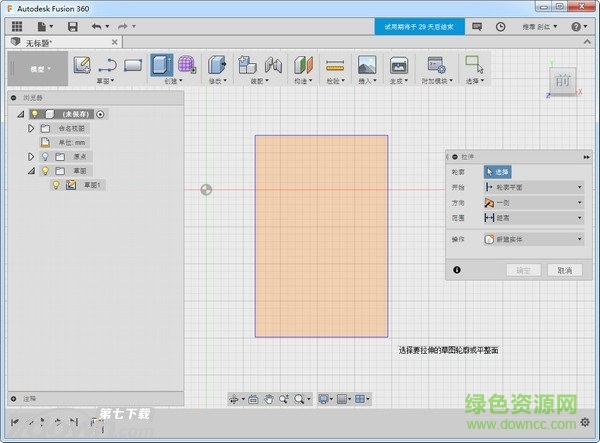Click the 选择 profile button in the dialog
600x443 pixels.
pyautogui.click(x=497, y=171)
